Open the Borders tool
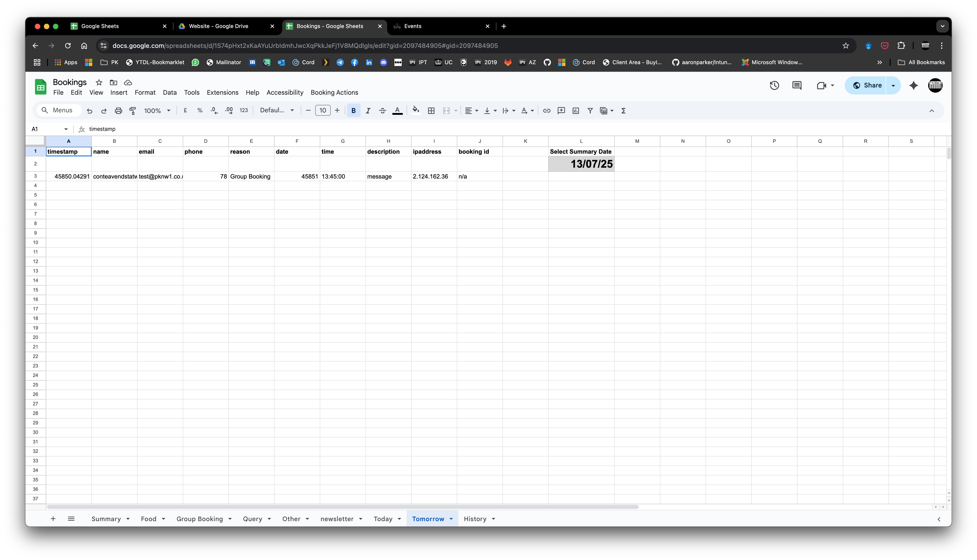This screenshot has width=977, height=560. (x=431, y=111)
